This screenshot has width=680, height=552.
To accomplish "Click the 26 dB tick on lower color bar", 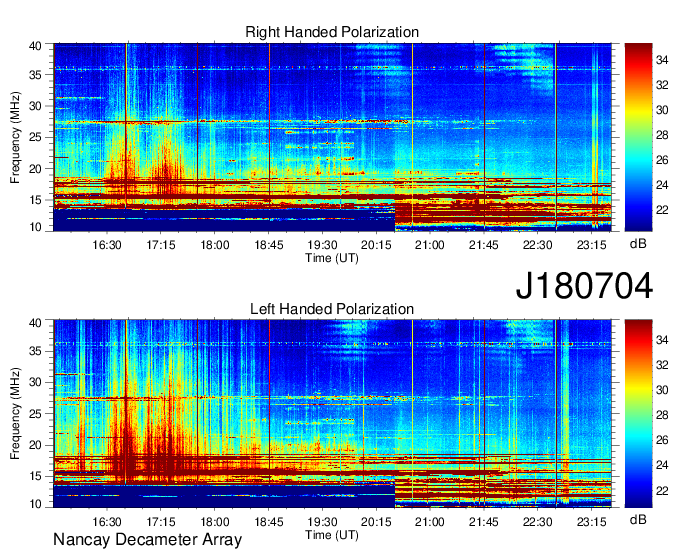I will pos(662,440).
